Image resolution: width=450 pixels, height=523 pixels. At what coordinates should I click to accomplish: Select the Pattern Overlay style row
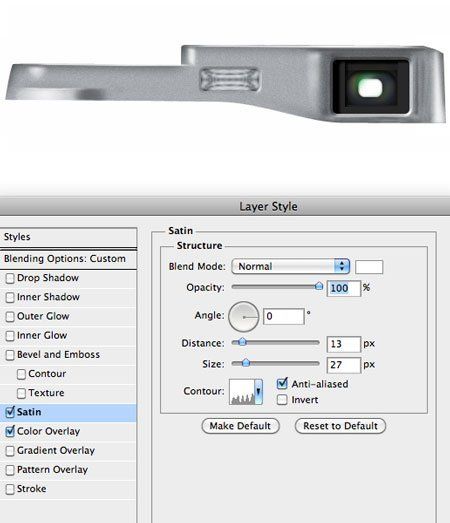(x=68, y=470)
